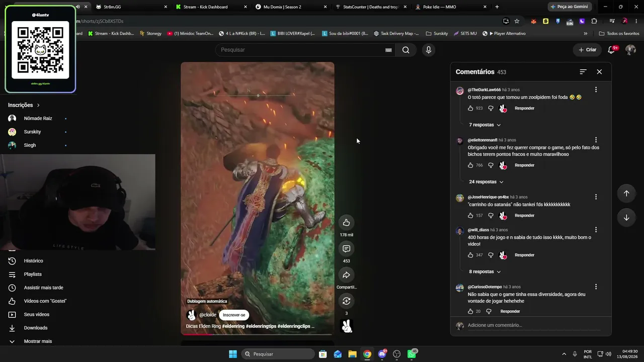The height and width of the screenshot is (362, 644).
Task: Close the Comentários panel
Action: pos(599,72)
